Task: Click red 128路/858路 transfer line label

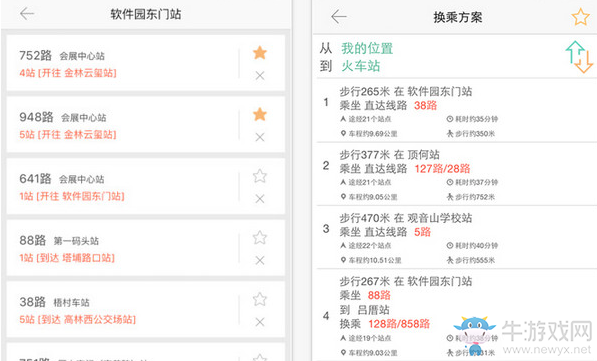Action: point(399,324)
